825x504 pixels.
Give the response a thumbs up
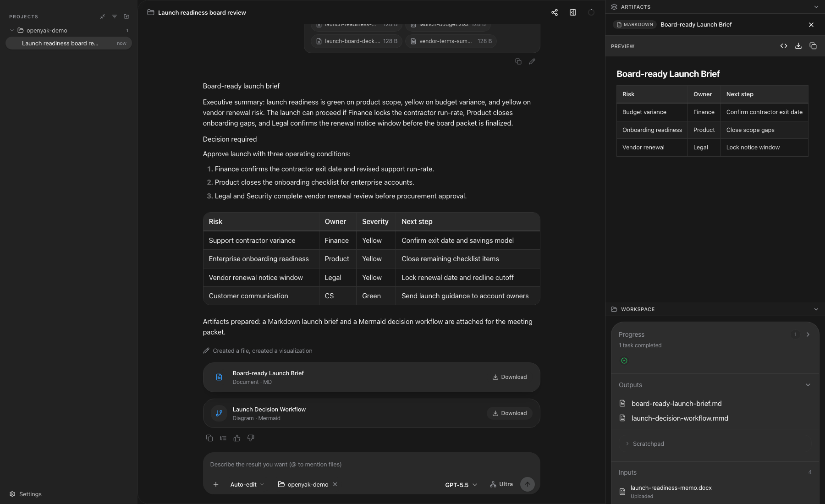237,438
